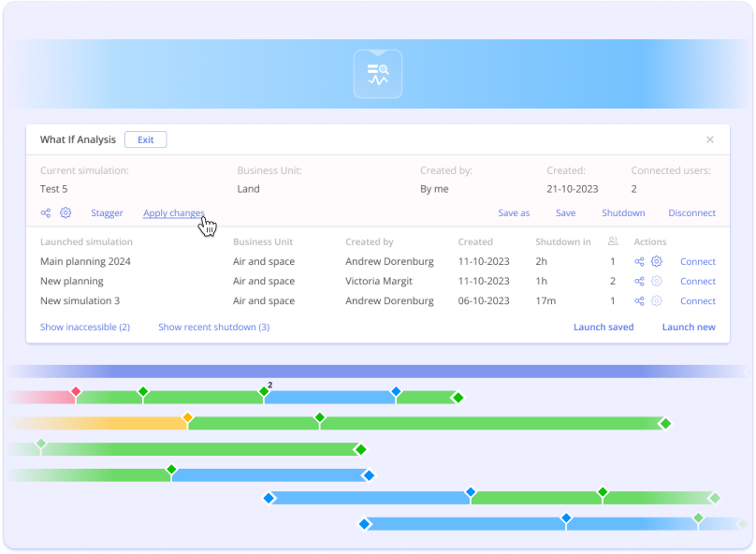Click Launch saved link

pos(603,327)
